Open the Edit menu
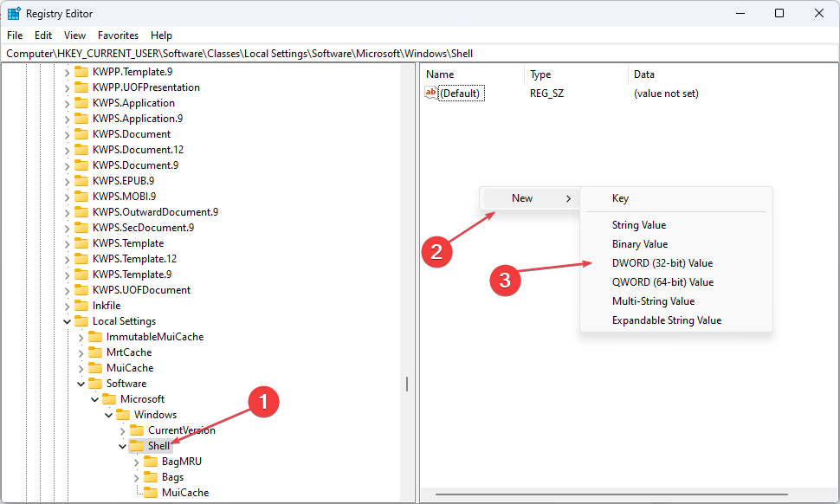Image resolution: width=840 pixels, height=504 pixels. pos(42,36)
